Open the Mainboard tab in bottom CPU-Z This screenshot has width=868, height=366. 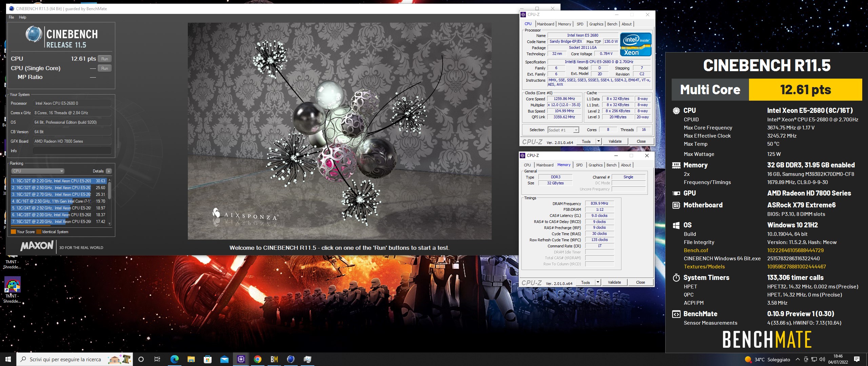[x=545, y=165]
